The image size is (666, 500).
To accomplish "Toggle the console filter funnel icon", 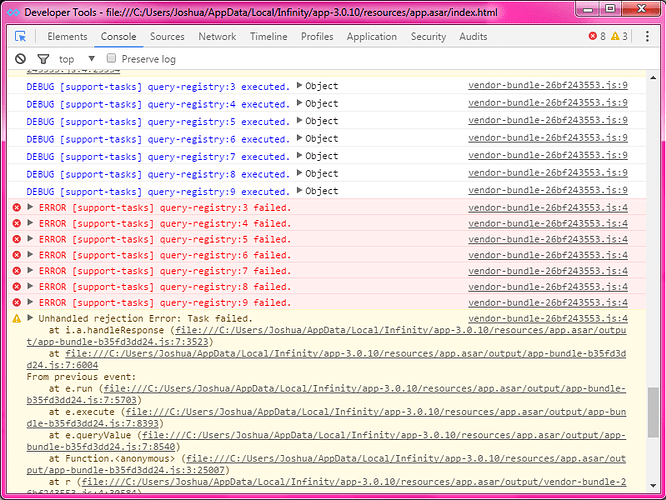I will click(x=43, y=59).
